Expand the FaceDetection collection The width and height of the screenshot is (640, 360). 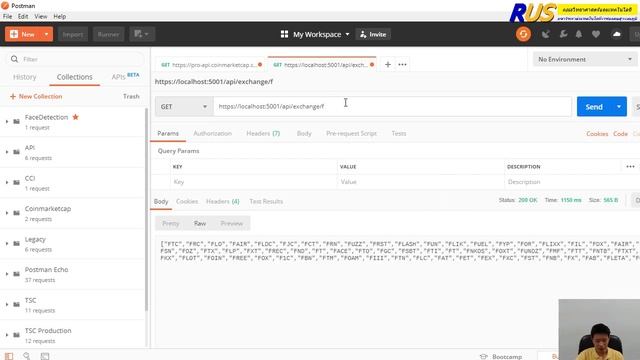[x=7, y=122]
